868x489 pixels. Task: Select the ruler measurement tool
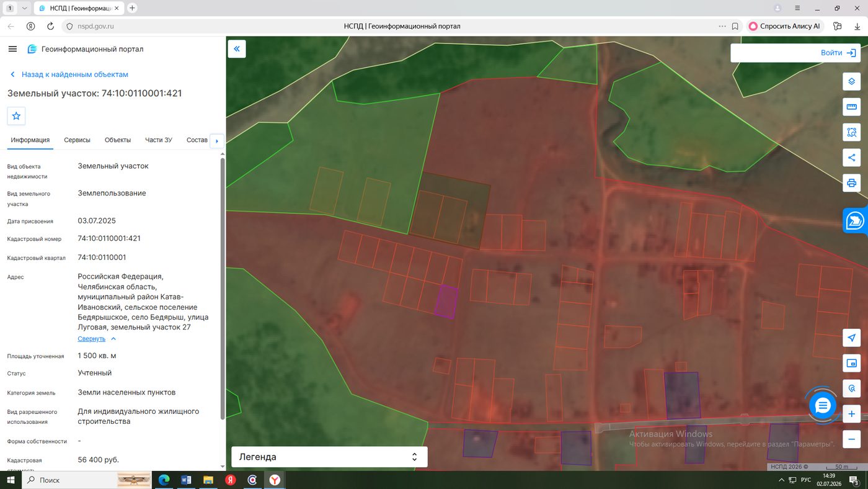coord(852,107)
